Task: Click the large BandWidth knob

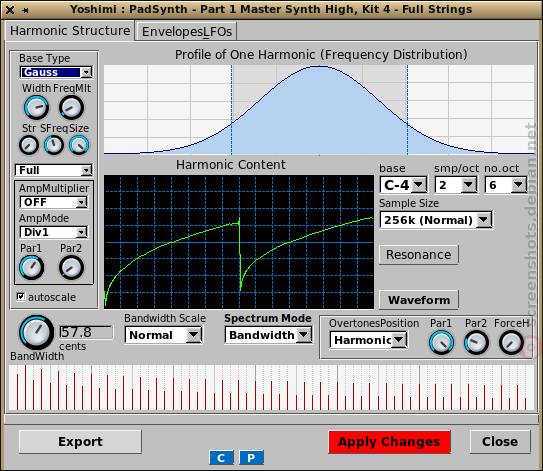Action: [37, 332]
